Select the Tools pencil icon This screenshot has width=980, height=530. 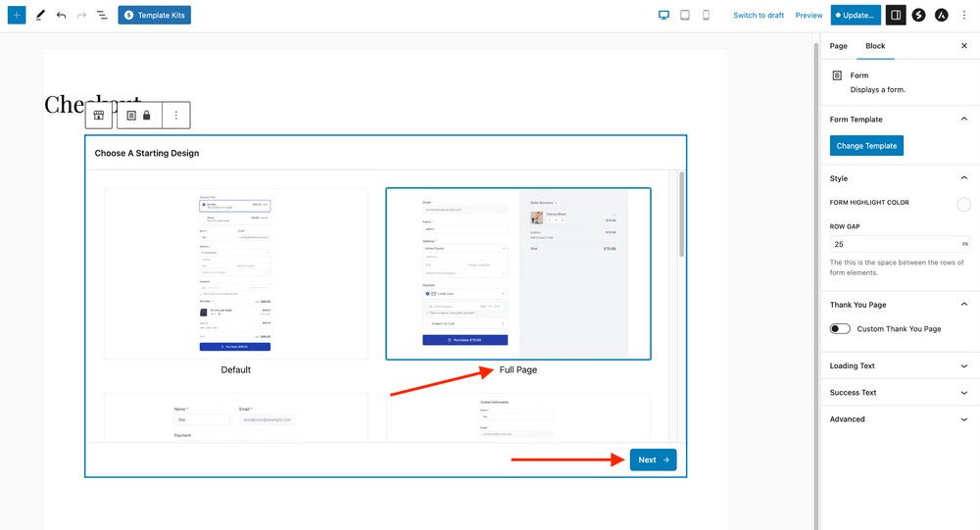40,15
